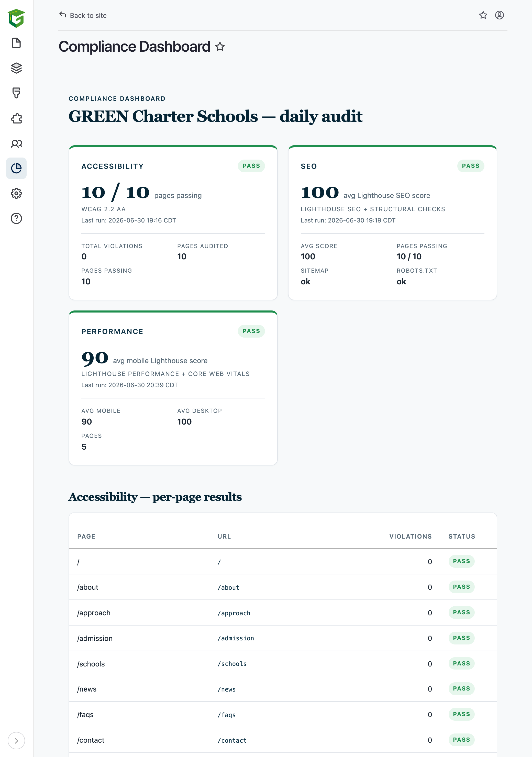
Task: Click the /news page cell
Action: coord(87,689)
